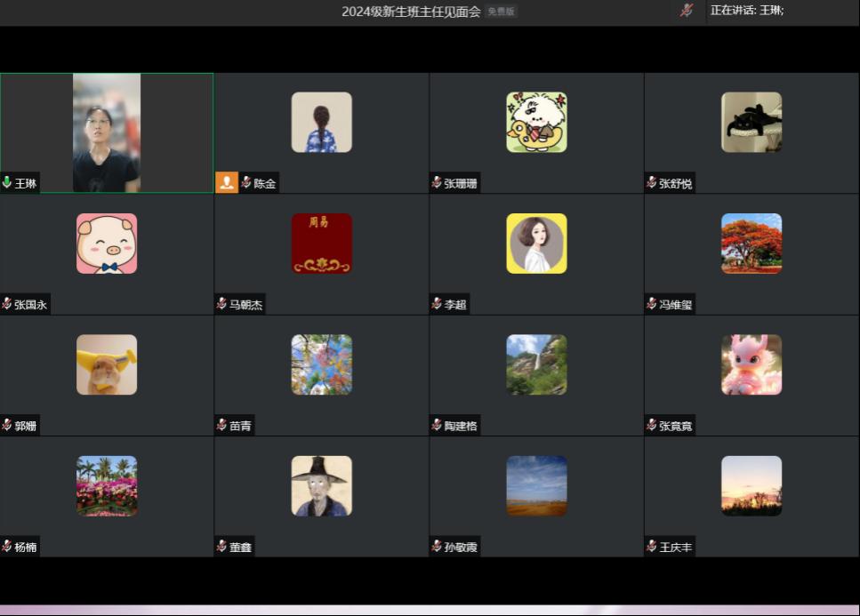Click the green microphone icon next to 王琳
This screenshot has width=860, height=616.
pos(7,183)
